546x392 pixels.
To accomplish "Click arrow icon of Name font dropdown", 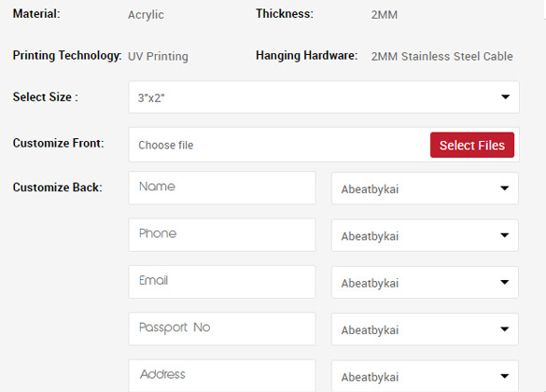I will coord(504,189).
